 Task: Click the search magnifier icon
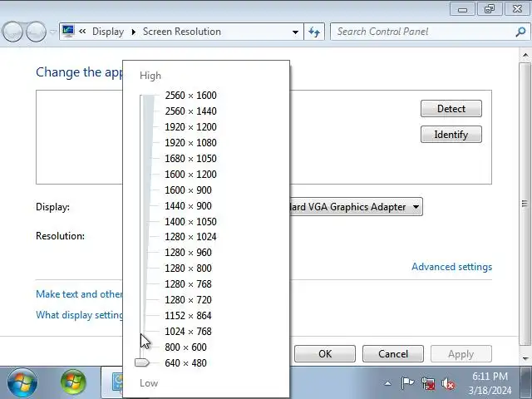pyautogui.click(x=520, y=32)
